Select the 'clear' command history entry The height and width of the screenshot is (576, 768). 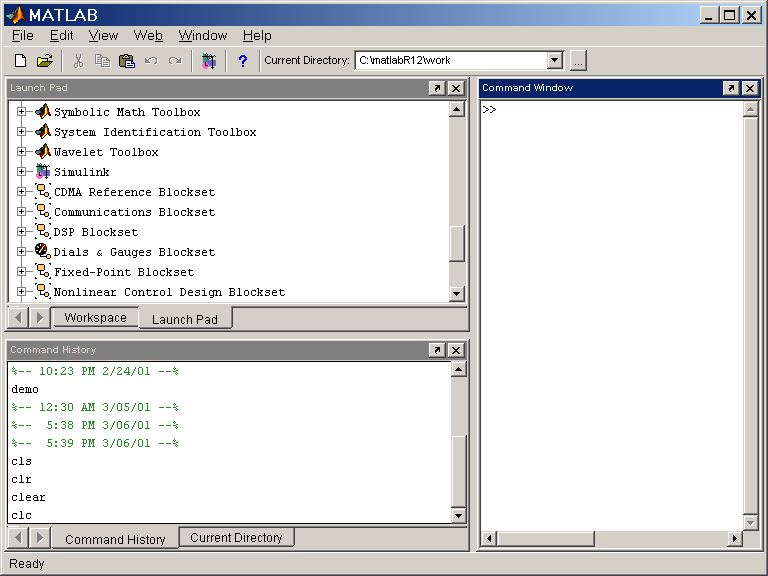(x=28, y=497)
